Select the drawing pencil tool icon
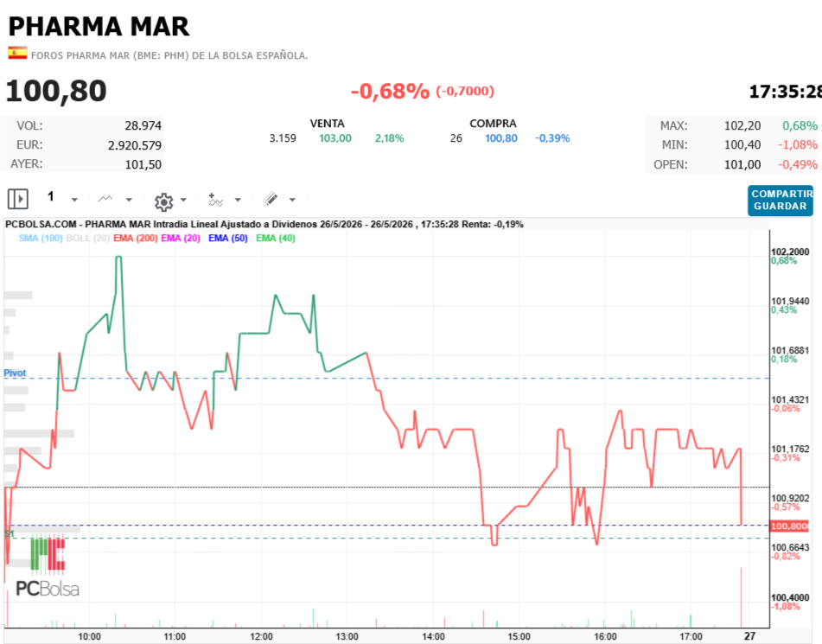This screenshot has height=644, width=822. [x=271, y=199]
